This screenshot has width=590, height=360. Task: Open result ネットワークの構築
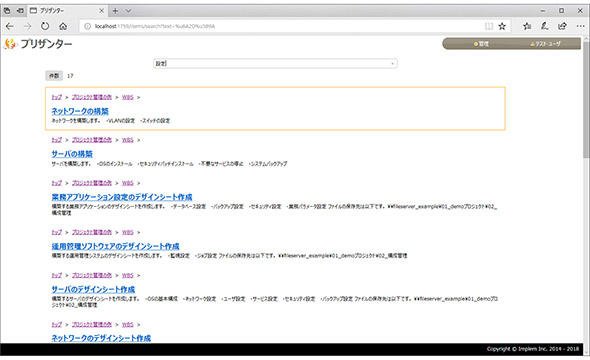[x=80, y=111]
